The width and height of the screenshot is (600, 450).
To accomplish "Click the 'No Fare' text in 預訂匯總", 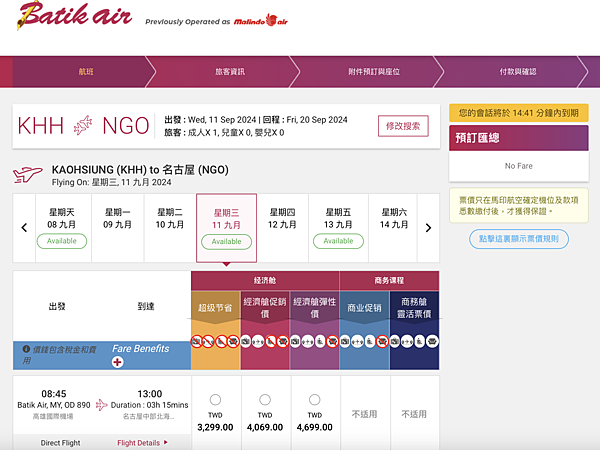I will pyautogui.click(x=518, y=166).
